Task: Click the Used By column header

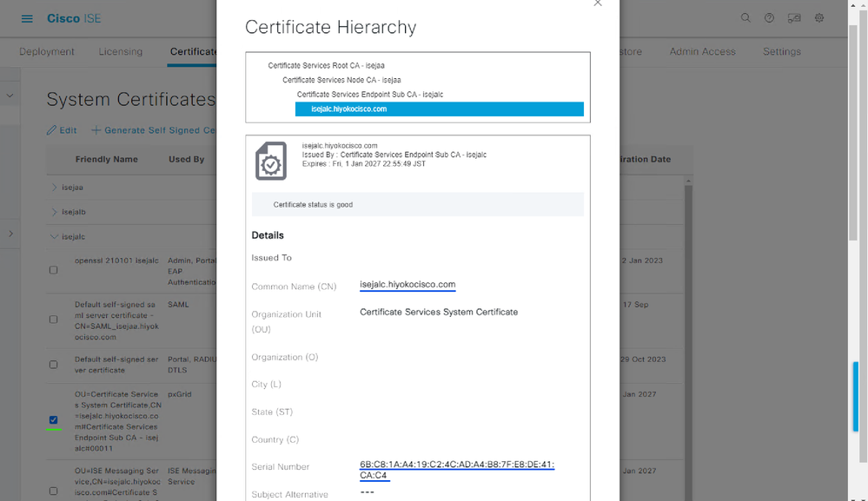Action: coord(186,159)
